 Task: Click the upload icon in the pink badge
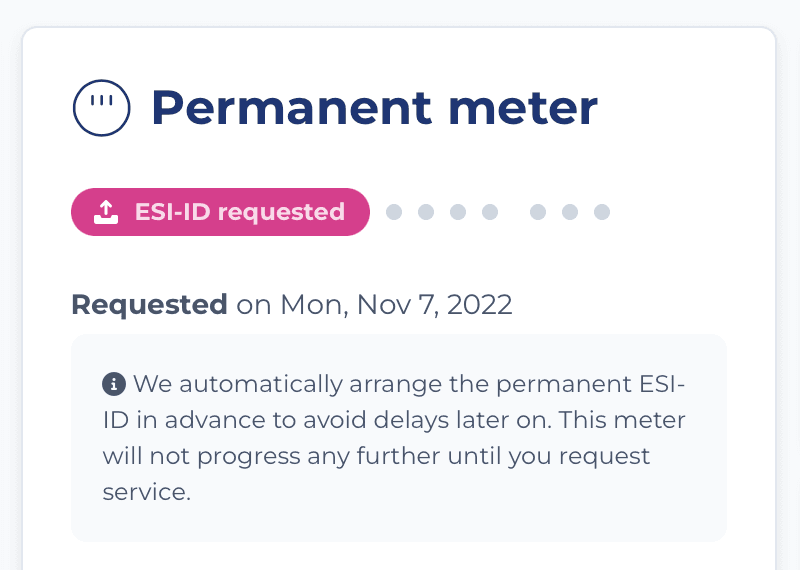tap(105, 212)
